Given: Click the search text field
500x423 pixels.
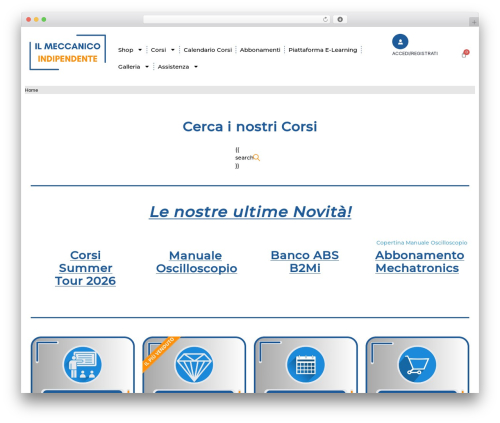Looking at the screenshot, I should click(x=244, y=158).
